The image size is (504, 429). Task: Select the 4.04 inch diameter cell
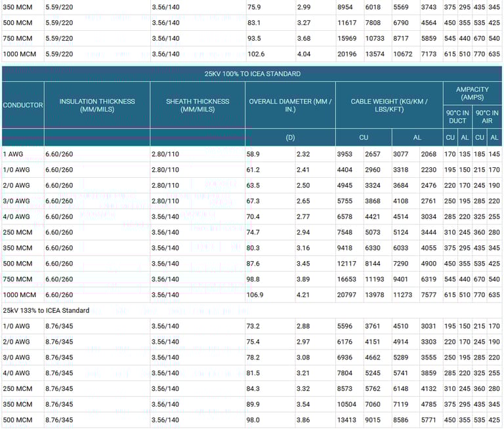[304, 54]
